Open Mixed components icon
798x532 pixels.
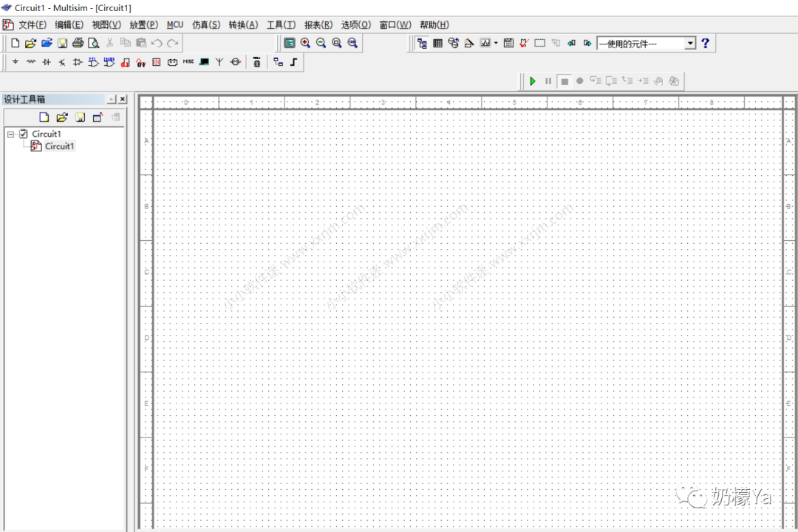pyautogui.click(x=141, y=62)
